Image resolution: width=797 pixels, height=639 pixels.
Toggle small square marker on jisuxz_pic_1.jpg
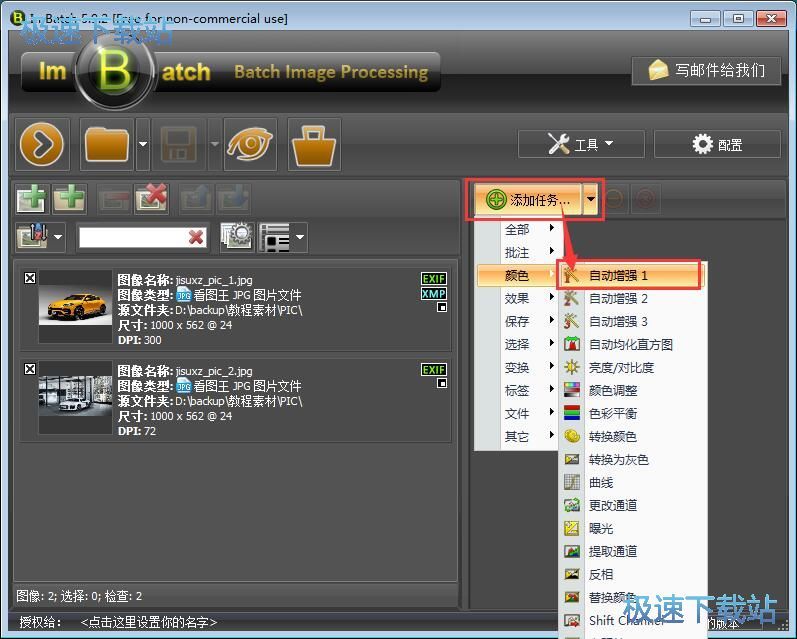point(442,308)
